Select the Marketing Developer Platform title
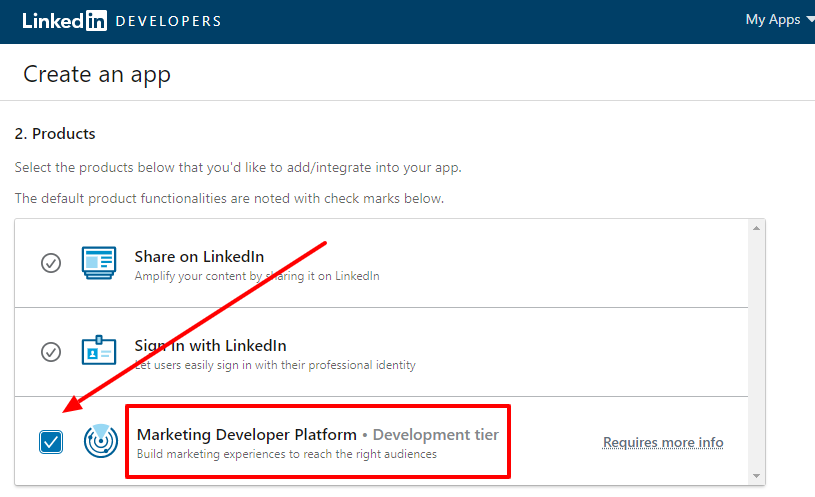This screenshot has height=497, width=815. click(x=247, y=435)
